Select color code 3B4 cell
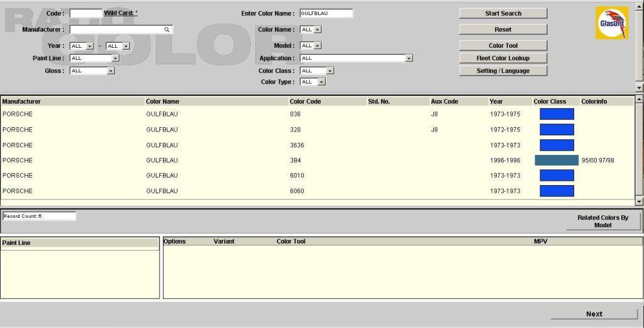 point(296,161)
